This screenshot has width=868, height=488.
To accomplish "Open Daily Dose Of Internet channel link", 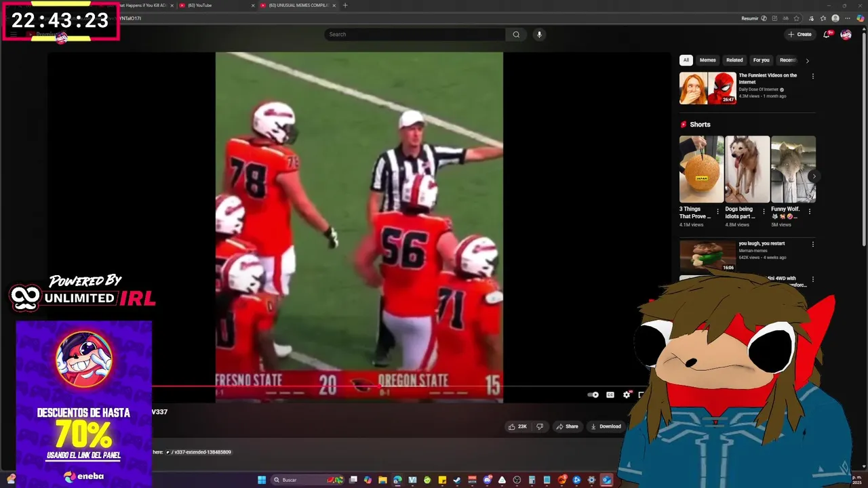I will (759, 89).
